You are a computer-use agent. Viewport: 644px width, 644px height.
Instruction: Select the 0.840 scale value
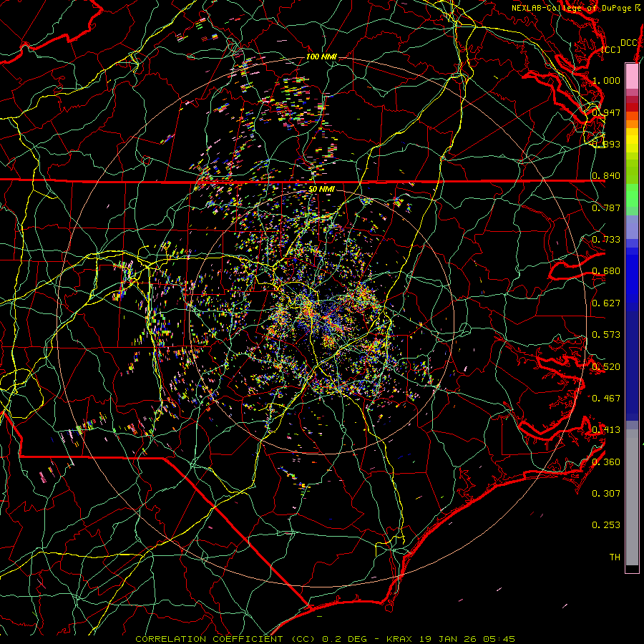(606, 176)
